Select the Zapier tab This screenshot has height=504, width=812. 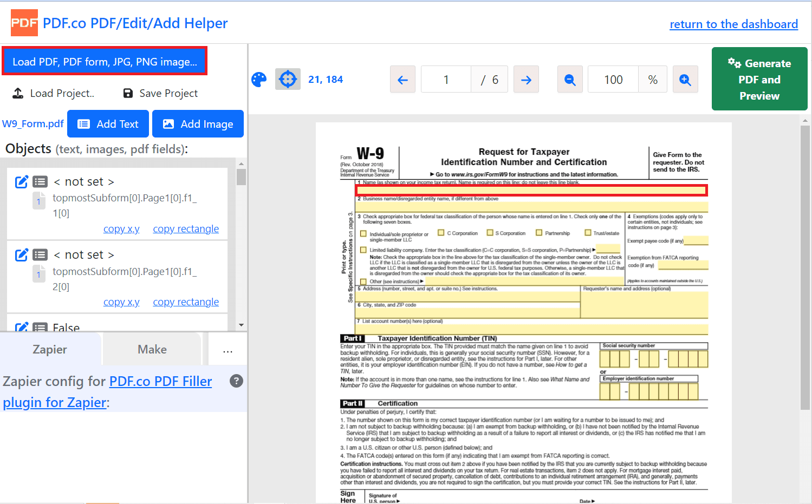point(50,350)
